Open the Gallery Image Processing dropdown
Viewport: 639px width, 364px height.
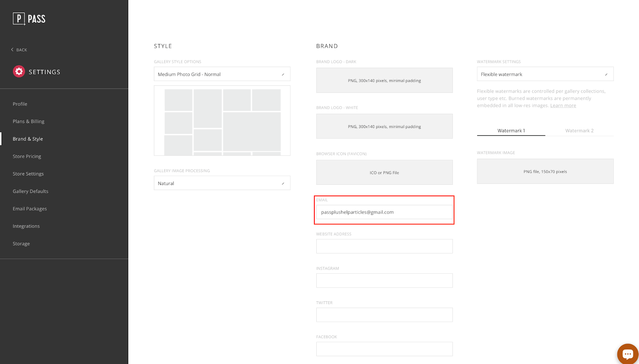tap(222, 183)
